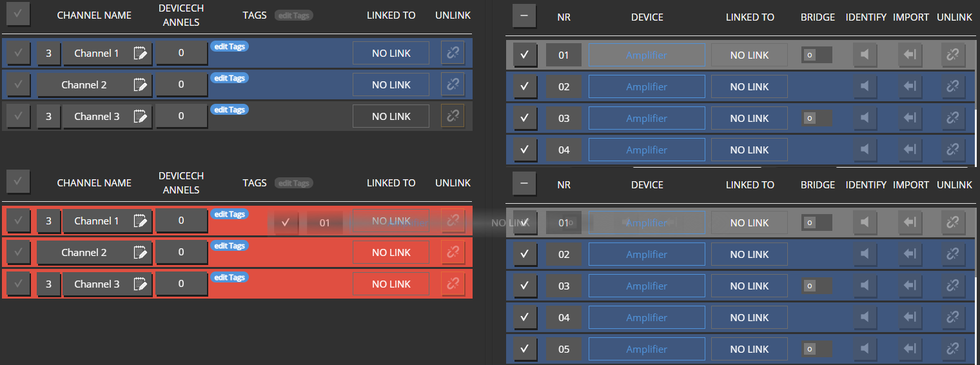
Task: Unlink Channel 3 in the upper channel list
Action: click(x=453, y=116)
